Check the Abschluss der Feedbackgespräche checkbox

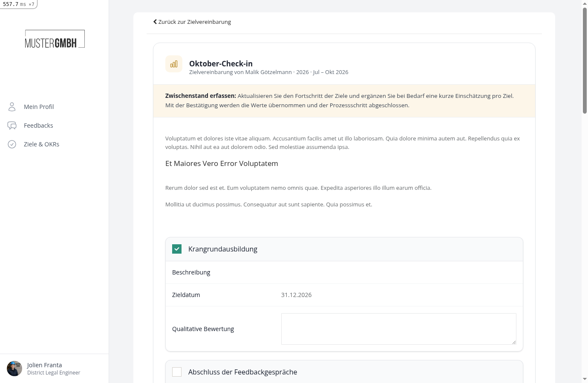point(177,372)
